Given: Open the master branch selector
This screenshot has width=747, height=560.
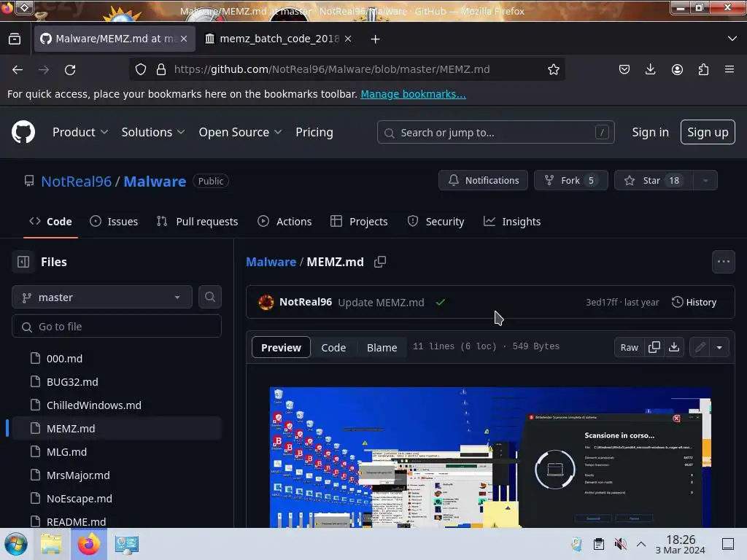Looking at the screenshot, I should click(x=102, y=297).
